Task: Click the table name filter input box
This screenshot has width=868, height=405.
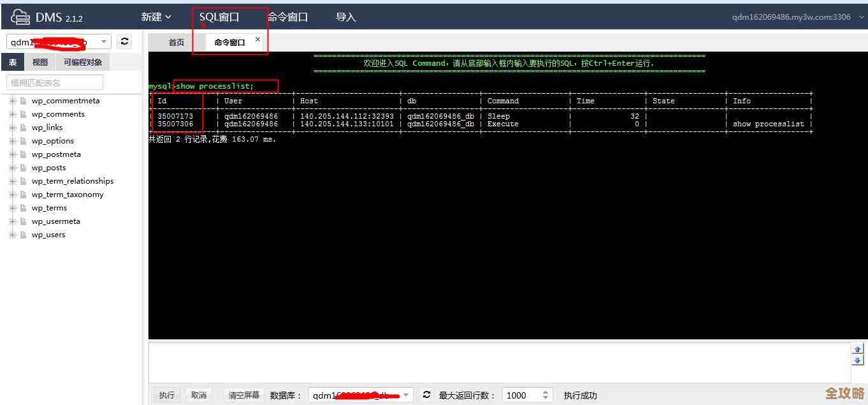Action: pyautogui.click(x=54, y=82)
